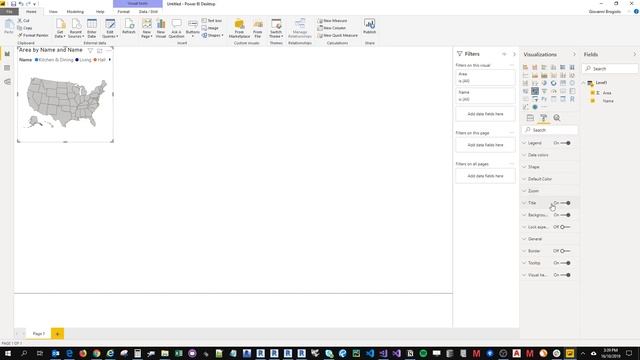Turn on the Lock aspect switch

point(565,227)
